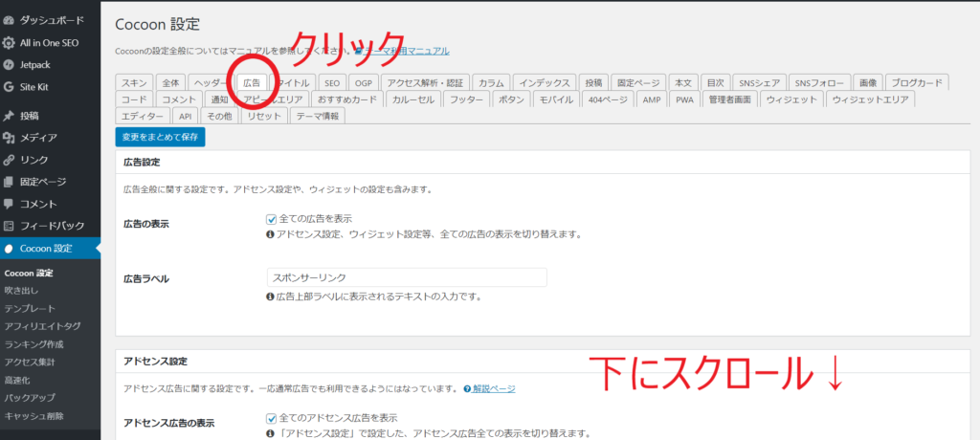
Task: Toggle the 全ての広告を表示 checkbox
Action: click(x=271, y=219)
